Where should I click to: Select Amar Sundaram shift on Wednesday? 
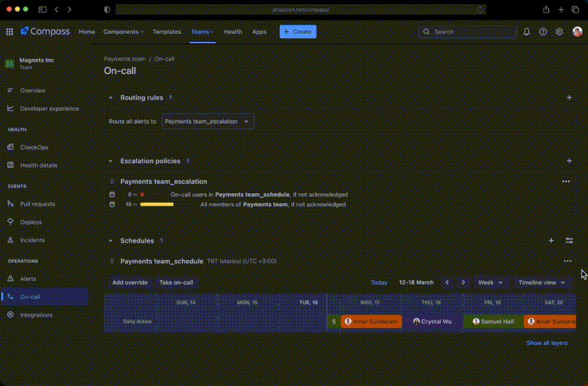[x=371, y=321]
